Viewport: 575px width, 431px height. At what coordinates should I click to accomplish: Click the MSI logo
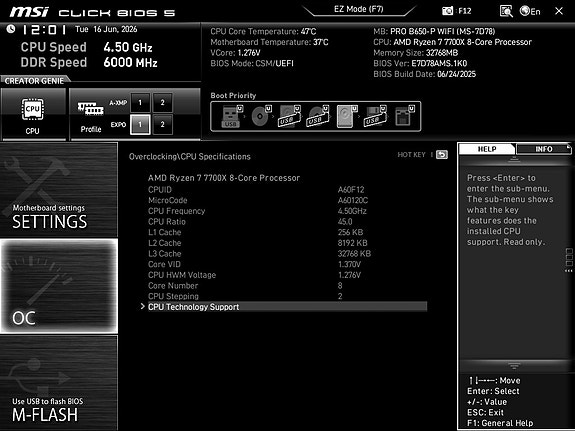pos(29,12)
